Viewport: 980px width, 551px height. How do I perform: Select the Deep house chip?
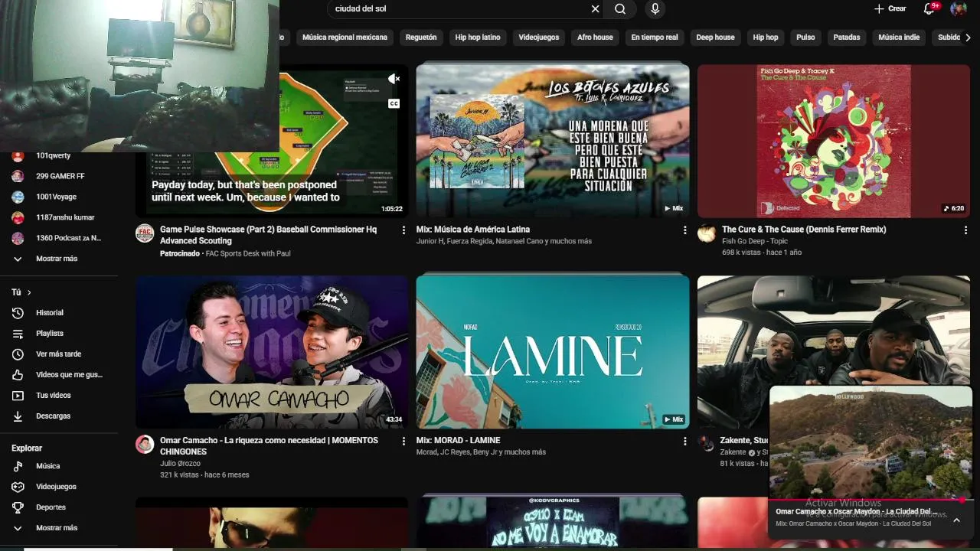pos(715,37)
